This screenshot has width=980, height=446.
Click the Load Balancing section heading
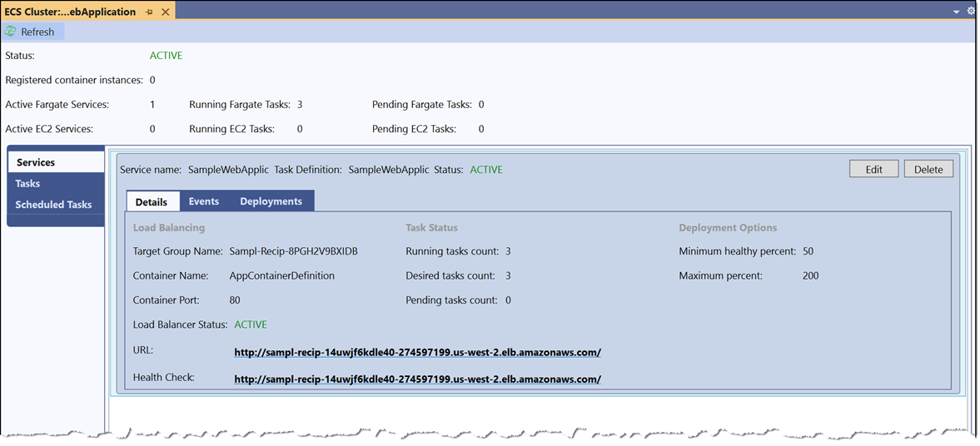169,227
